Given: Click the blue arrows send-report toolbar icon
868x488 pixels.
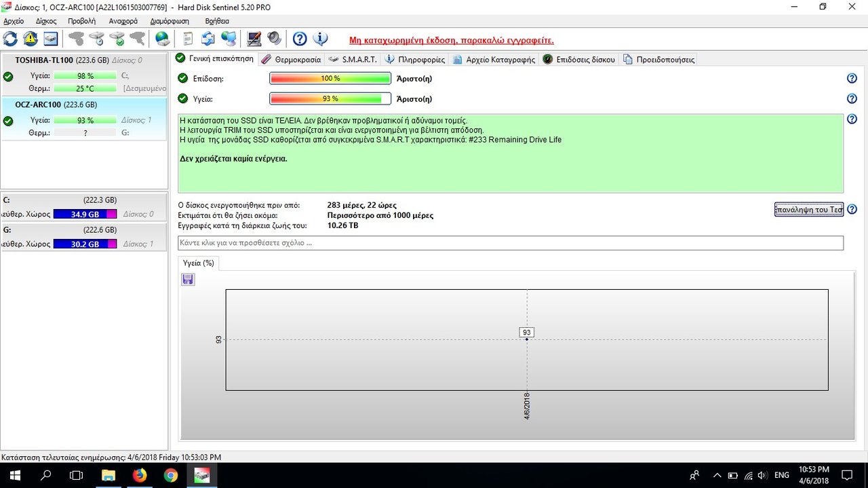Looking at the screenshot, I should point(208,39).
